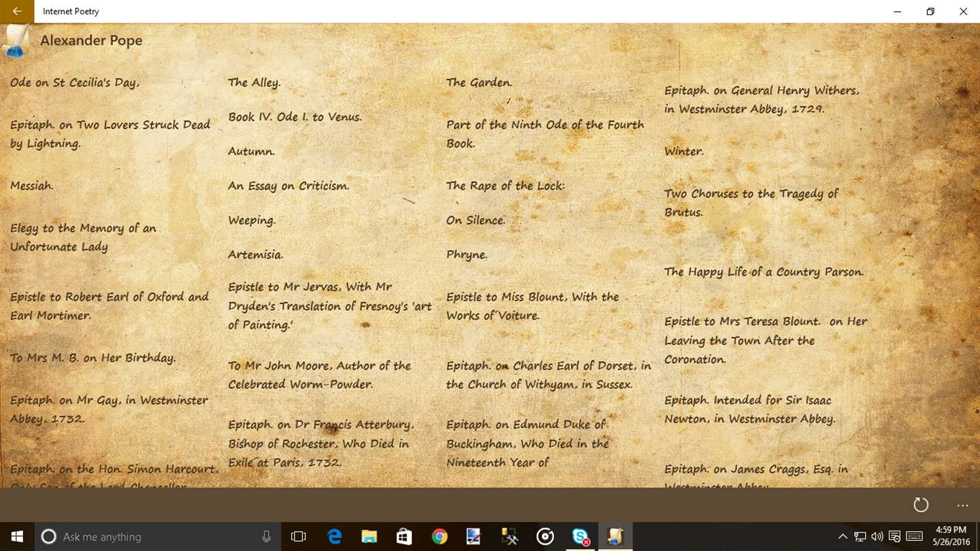
Task: Open poem Ode on St Cecilia's Day
Action: 75,82
